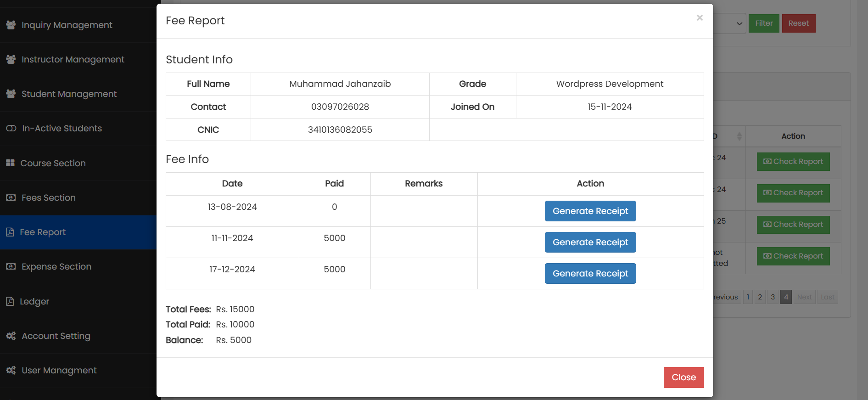
Task: Generate receipt for 11-11-2024 payment
Action: coord(590,242)
